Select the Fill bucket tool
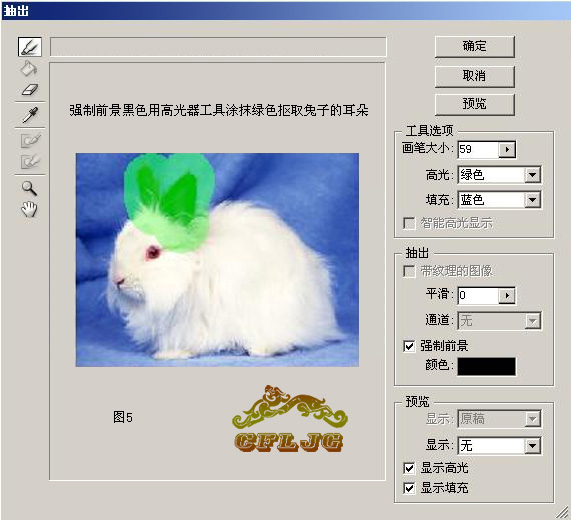This screenshot has width=571, height=520. [29, 68]
